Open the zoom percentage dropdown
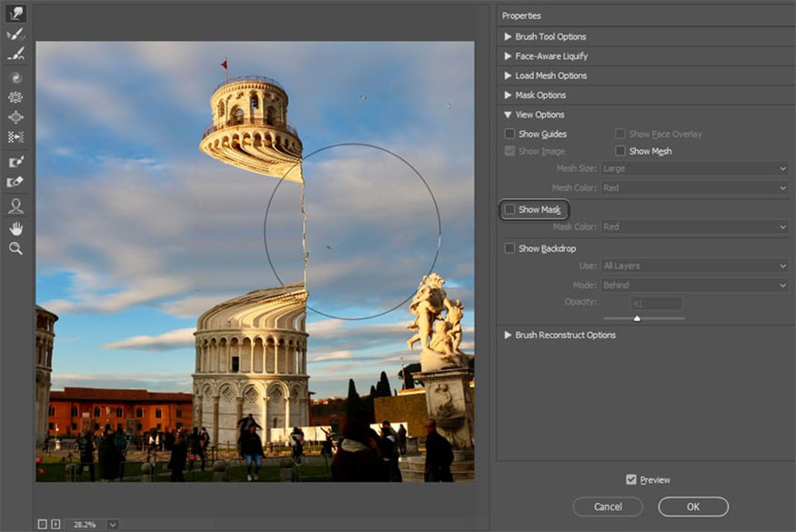Image resolution: width=796 pixels, height=532 pixels. click(x=113, y=525)
